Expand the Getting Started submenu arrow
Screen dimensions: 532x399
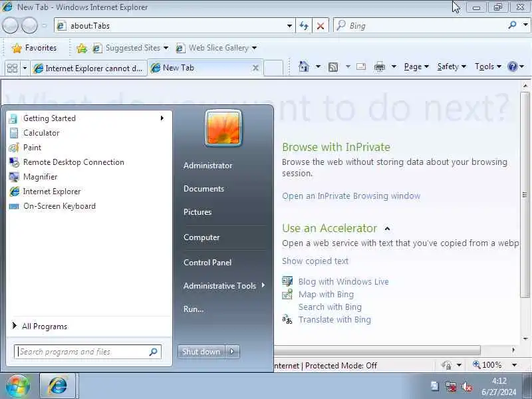[x=162, y=118]
